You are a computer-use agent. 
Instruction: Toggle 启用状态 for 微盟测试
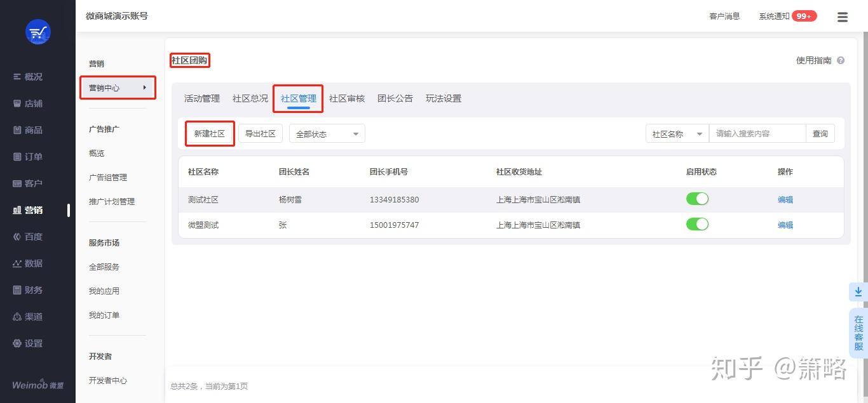point(697,224)
